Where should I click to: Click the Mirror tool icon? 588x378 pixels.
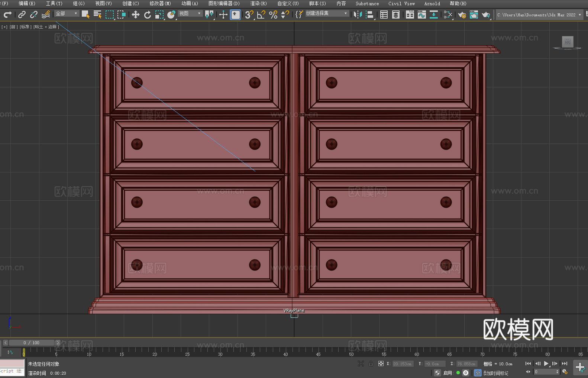358,14
